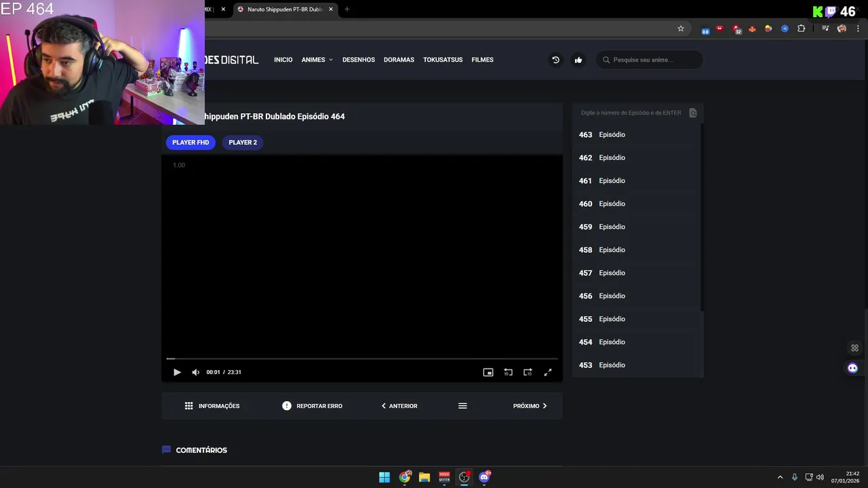Play the episode video
The width and height of the screenshot is (868, 488).
tap(177, 372)
